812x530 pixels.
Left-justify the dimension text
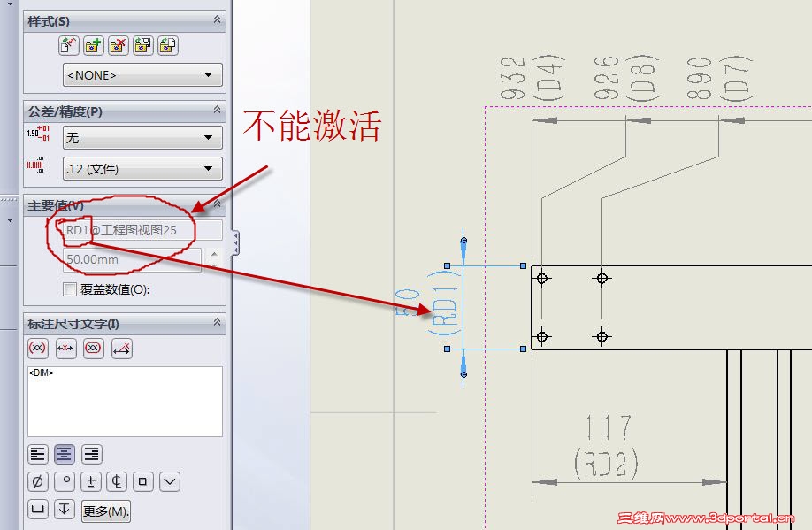(x=38, y=455)
